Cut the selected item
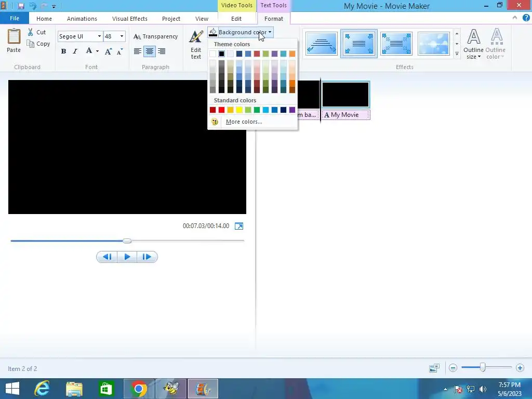The height and width of the screenshot is (399, 532). click(37, 32)
